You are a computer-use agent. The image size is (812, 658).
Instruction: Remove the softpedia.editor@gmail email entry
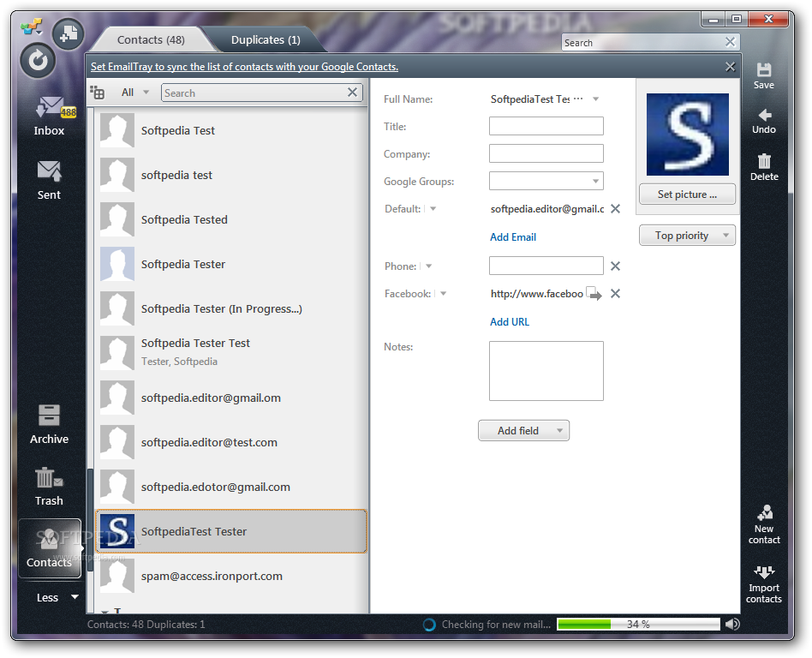[x=615, y=209]
